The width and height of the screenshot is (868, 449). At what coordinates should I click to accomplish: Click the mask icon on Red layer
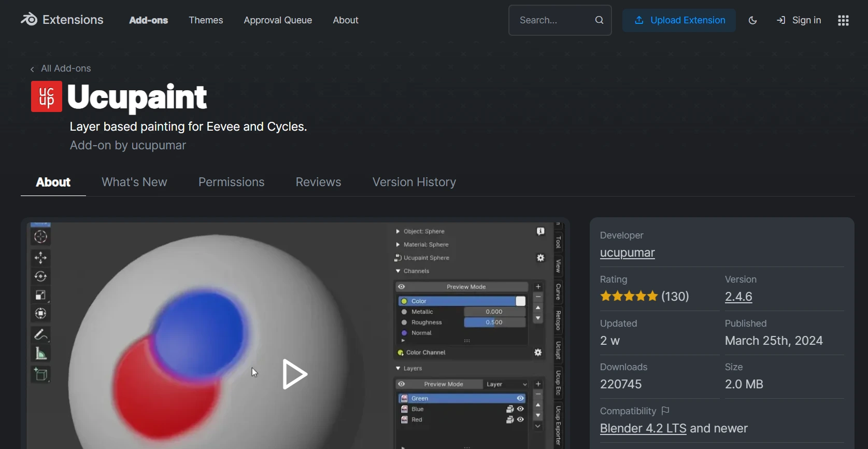point(510,420)
